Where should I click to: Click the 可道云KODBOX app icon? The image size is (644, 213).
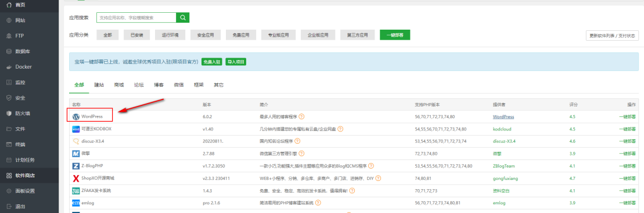coord(75,129)
